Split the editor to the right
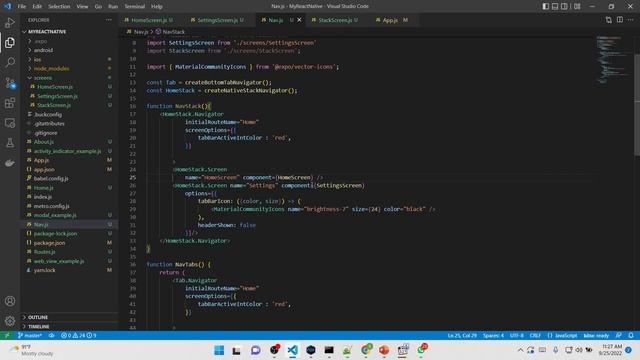This screenshot has height=360, width=640. [620, 20]
